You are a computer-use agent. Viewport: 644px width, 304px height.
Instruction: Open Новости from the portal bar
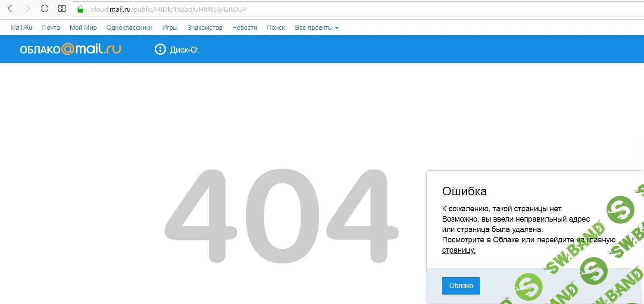tap(244, 28)
